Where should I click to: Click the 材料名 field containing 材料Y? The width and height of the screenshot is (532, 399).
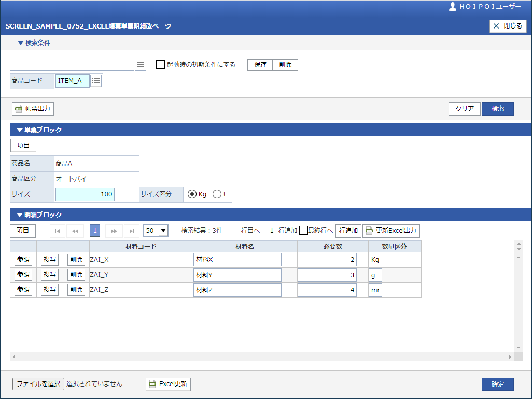[237, 275]
